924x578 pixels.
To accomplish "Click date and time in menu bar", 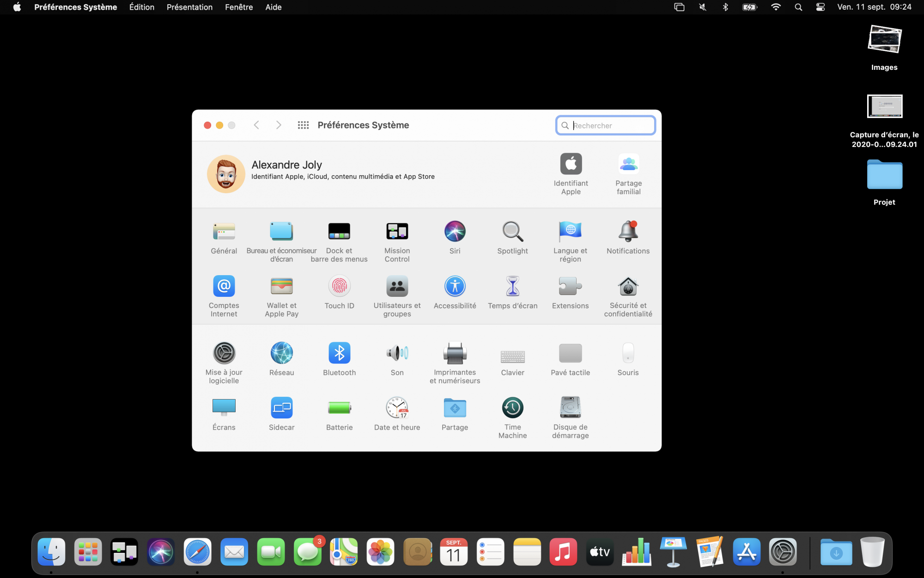I will pyautogui.click(x=874, y=7).
